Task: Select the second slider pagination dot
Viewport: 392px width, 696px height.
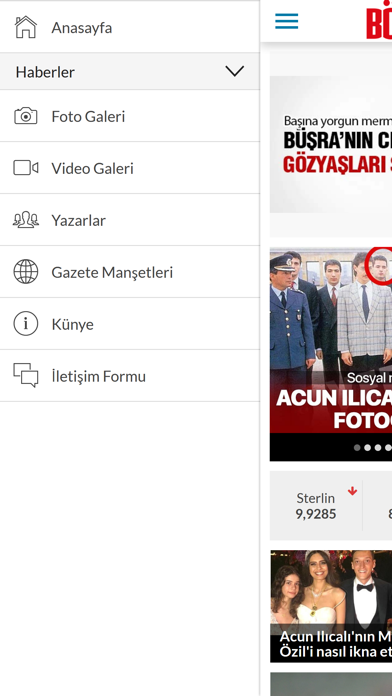Action: tap(368, 448)
